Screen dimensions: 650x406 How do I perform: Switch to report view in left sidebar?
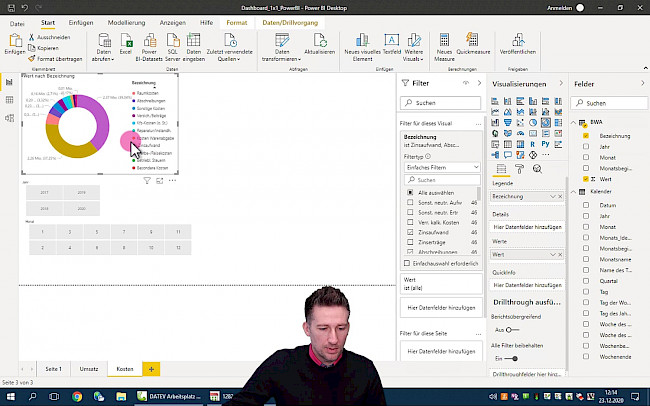click(x=9, y=82)
